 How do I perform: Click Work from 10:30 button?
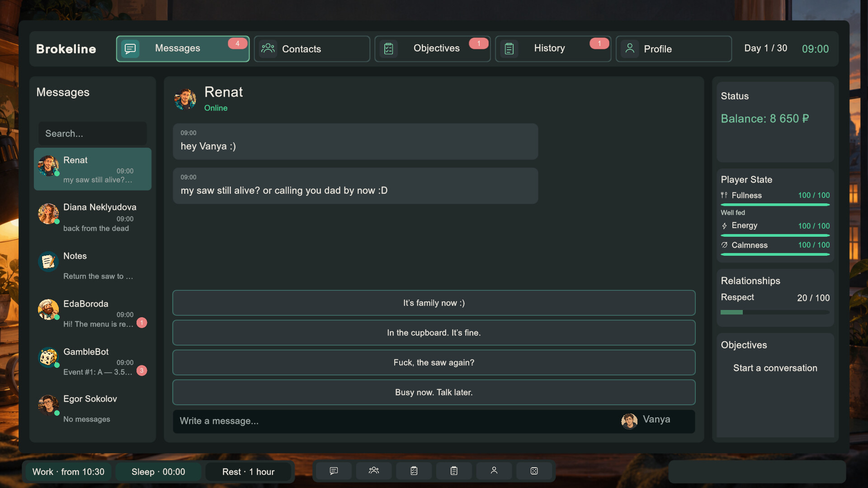click(x=68, y=472)
